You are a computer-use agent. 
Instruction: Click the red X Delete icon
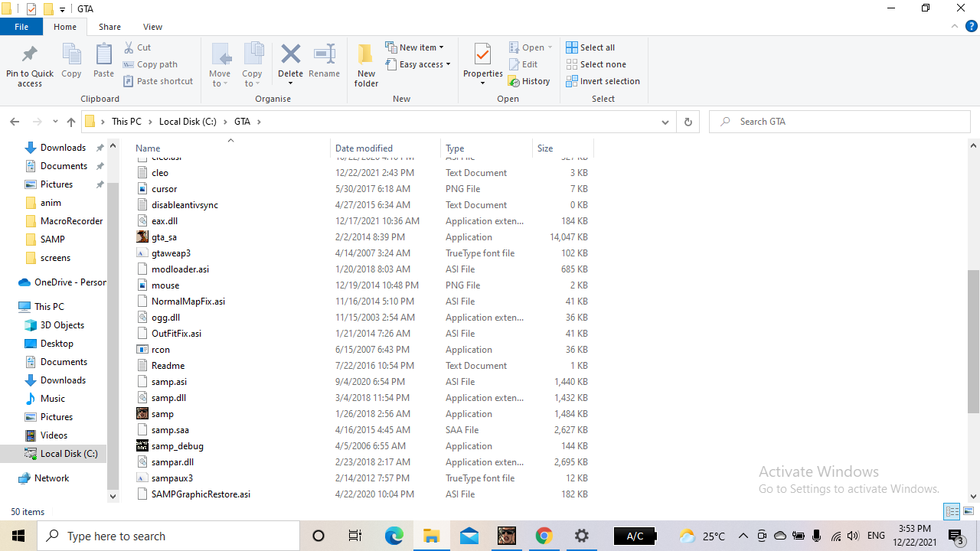290,54
